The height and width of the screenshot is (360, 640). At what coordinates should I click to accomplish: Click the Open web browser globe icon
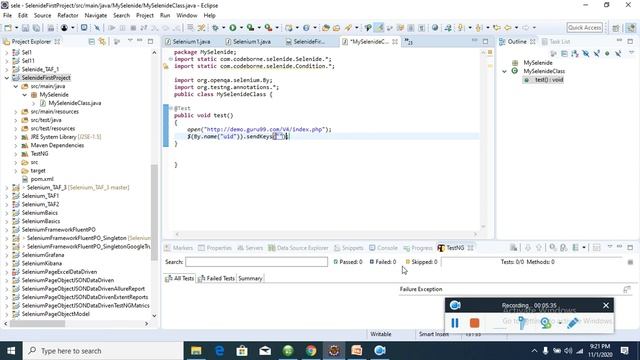435,28
